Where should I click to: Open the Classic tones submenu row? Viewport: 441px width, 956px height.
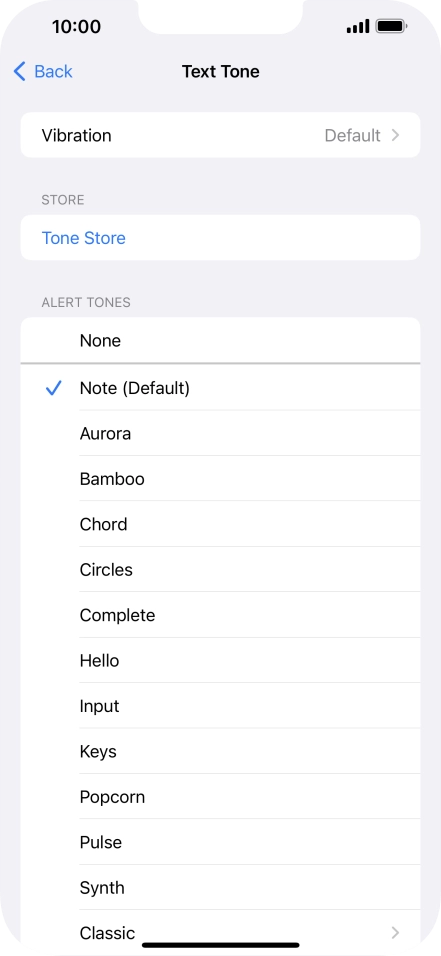220,933
